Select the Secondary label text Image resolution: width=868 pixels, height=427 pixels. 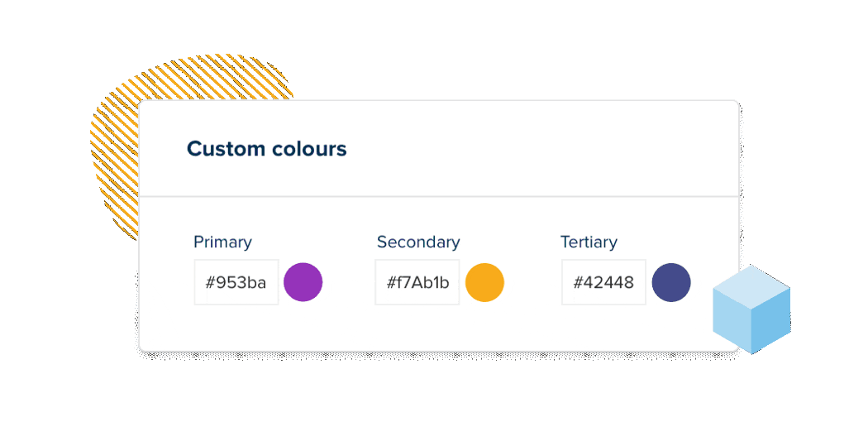[x=418, y=242]
